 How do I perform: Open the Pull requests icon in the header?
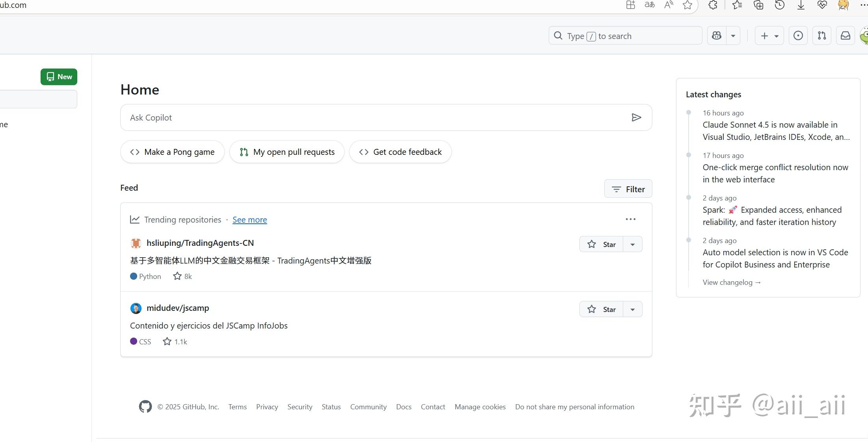pos(821,35)
